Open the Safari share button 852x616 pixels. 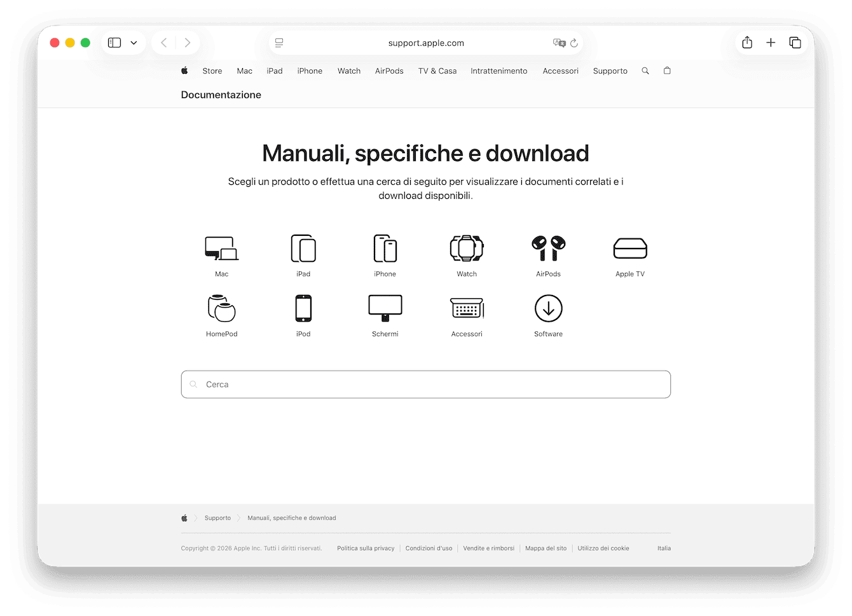coord(747,43)
